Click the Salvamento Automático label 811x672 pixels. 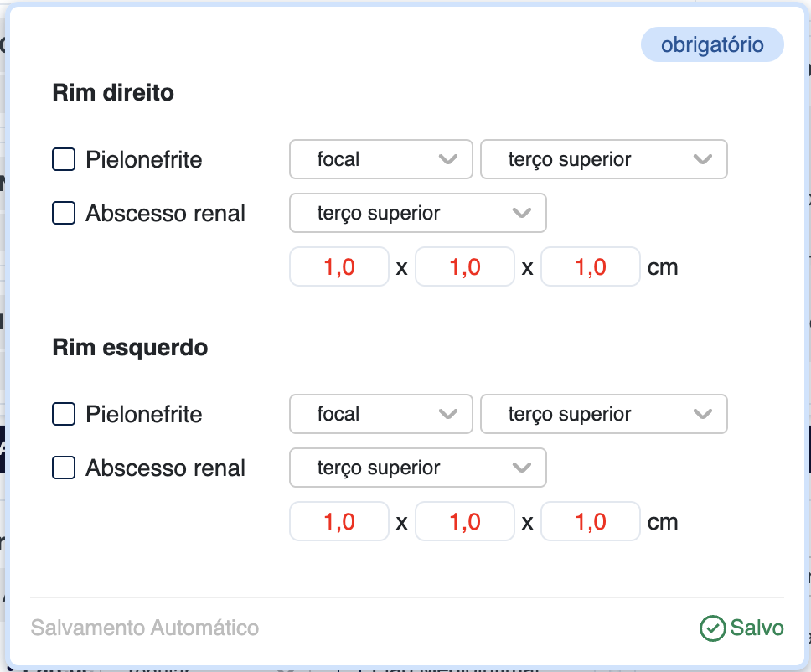[145, 628]
